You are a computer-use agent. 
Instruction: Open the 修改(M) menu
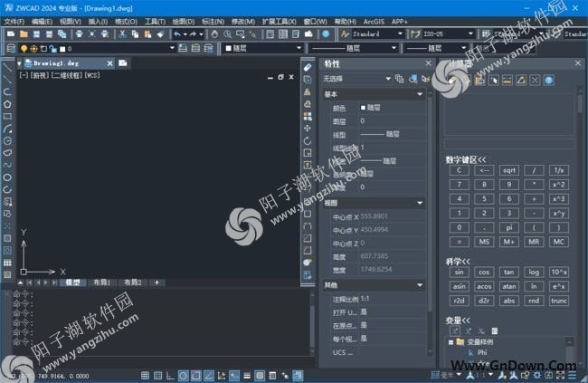pyautogui.click(x=243, y=22)
